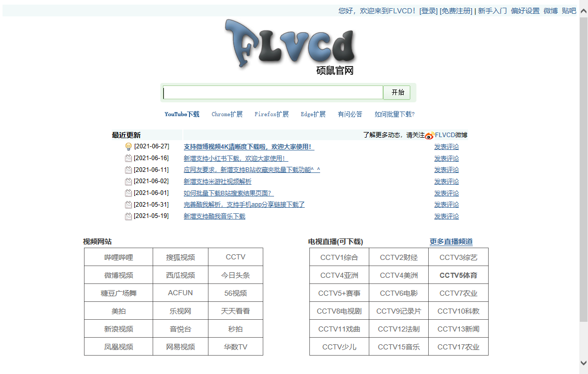588x374 pixels.
Task: Select 华数TV video site
Action: [x=236, y=347]
